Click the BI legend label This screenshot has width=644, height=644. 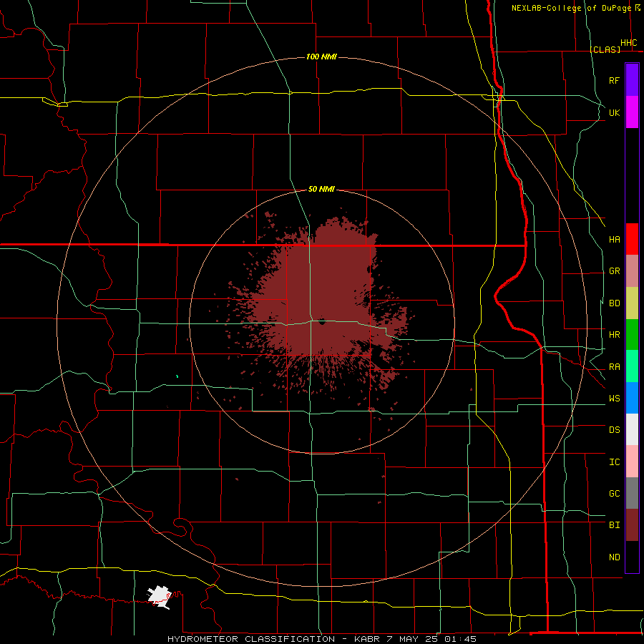pos(614,525)
